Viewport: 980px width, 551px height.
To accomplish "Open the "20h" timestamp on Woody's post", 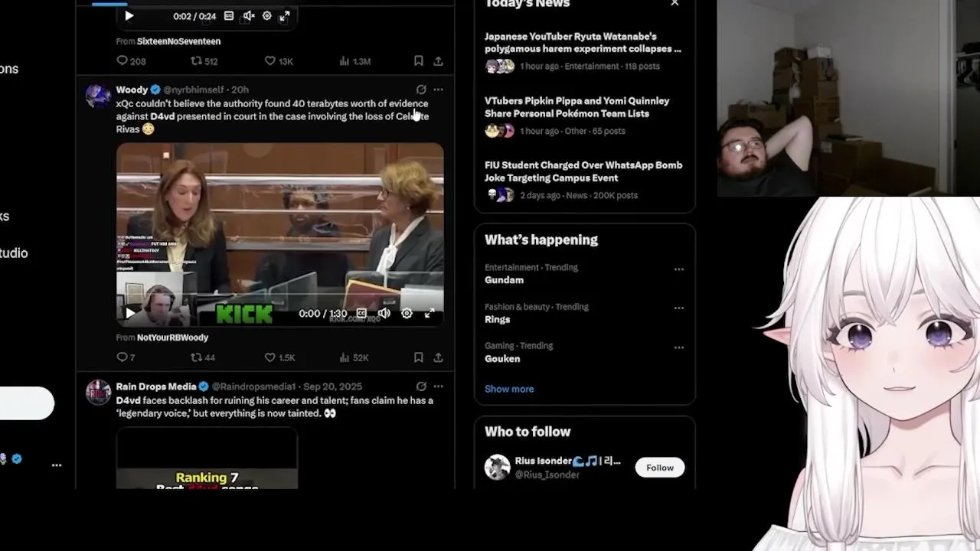I will coord(240,90).
